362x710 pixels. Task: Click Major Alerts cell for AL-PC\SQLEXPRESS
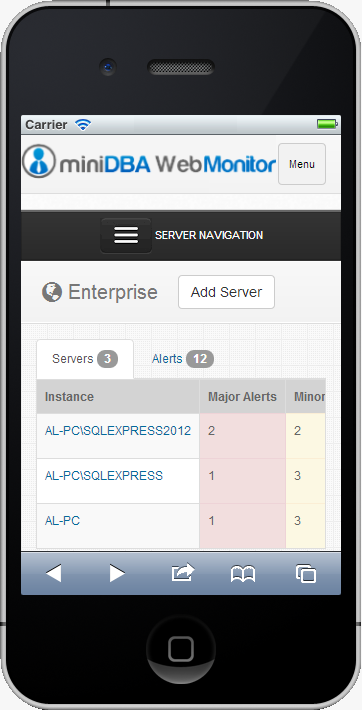click(242, 481)
